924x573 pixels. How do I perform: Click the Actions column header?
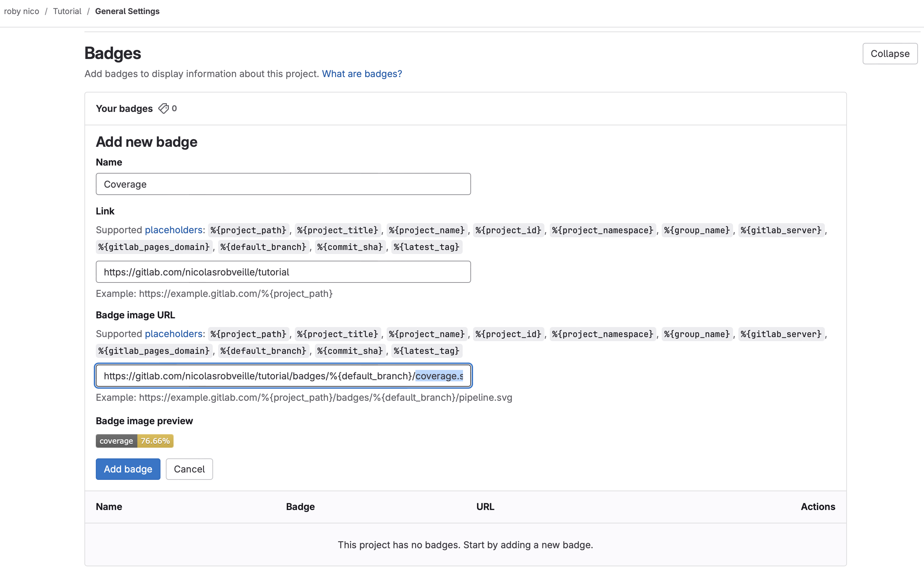click(x=818, y=507)
